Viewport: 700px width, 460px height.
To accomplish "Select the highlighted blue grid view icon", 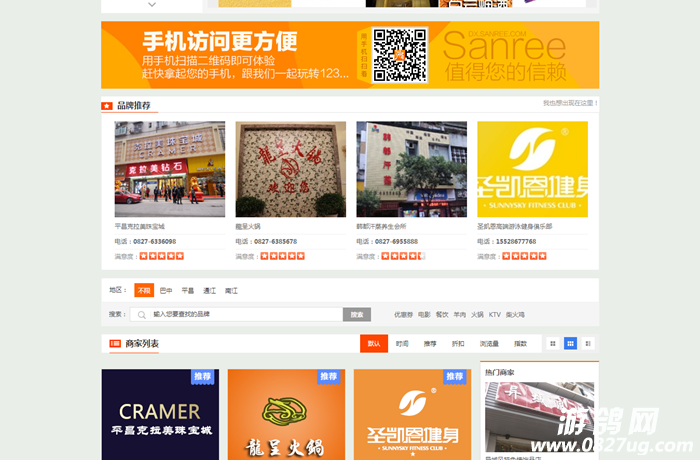I will (x=570, y=343).
